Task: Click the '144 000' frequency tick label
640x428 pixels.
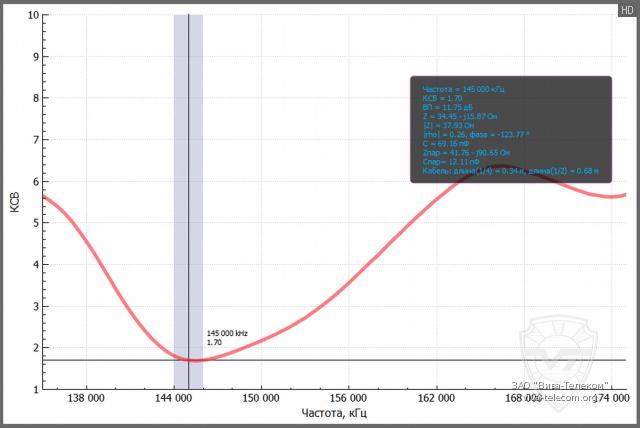Action: coord(173,398)
